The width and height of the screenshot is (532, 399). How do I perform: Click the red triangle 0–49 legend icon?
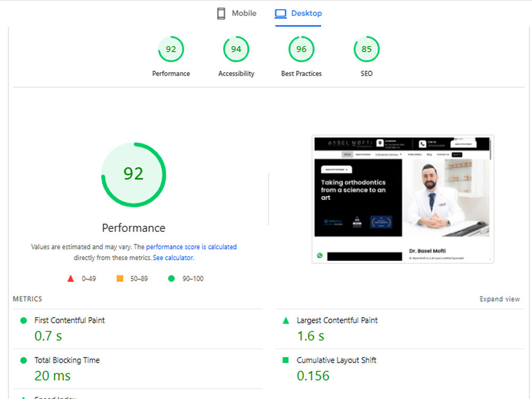[71, 279]
